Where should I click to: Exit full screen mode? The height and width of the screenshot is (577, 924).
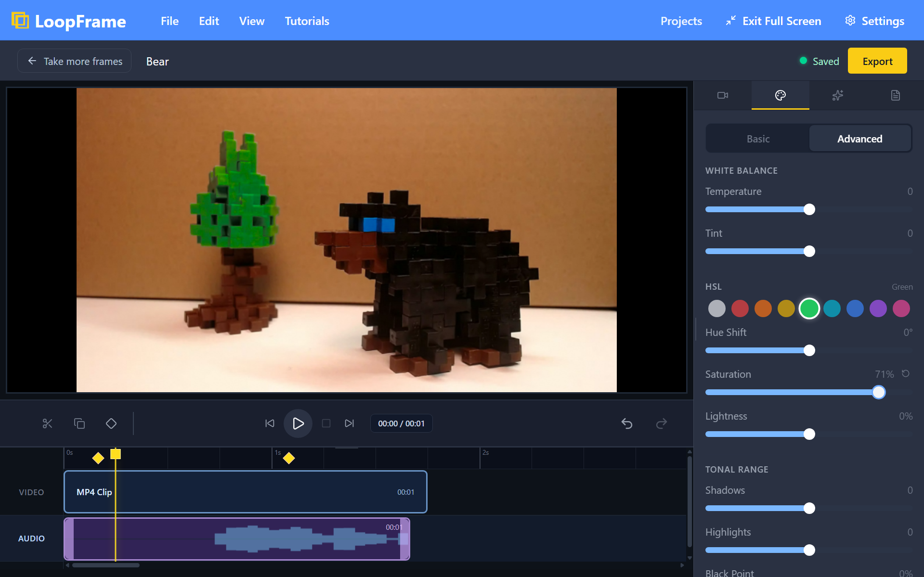[772, 21]
